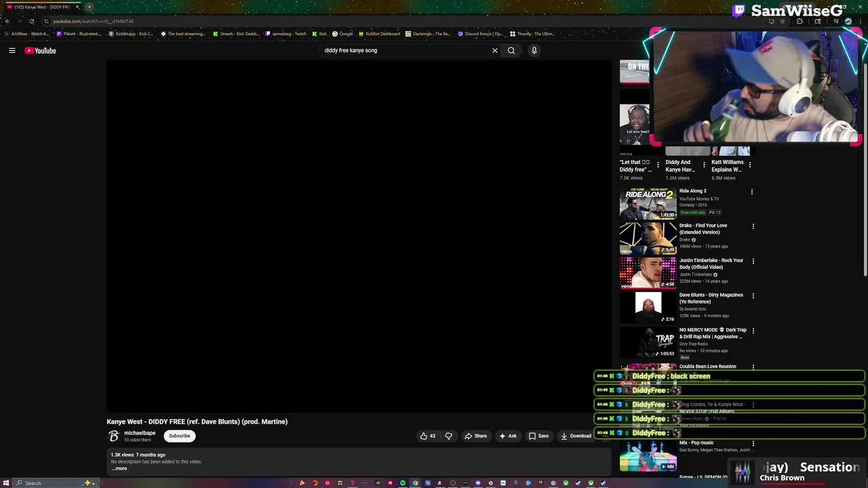The image size is (868, 488).
Task: Select the Kanye West DIDDY FREE browser tab
Action: coord(42,7)
